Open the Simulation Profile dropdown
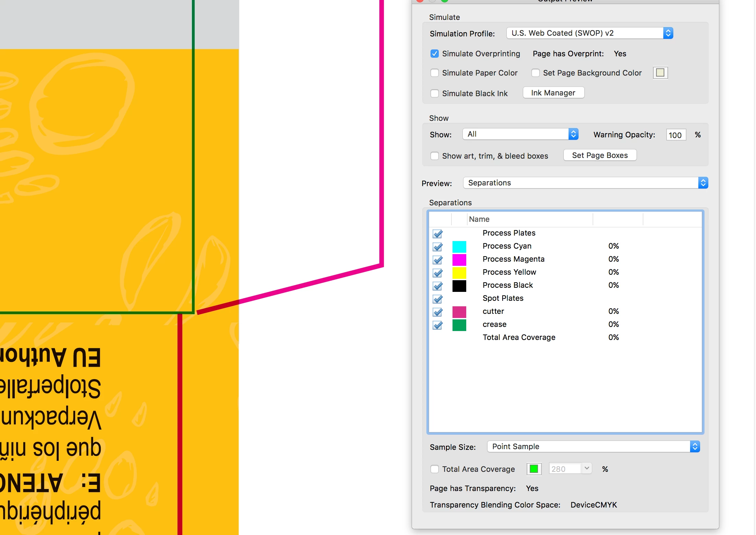The width and height of the screenshot is (756, 535). (x=589, y=33)
